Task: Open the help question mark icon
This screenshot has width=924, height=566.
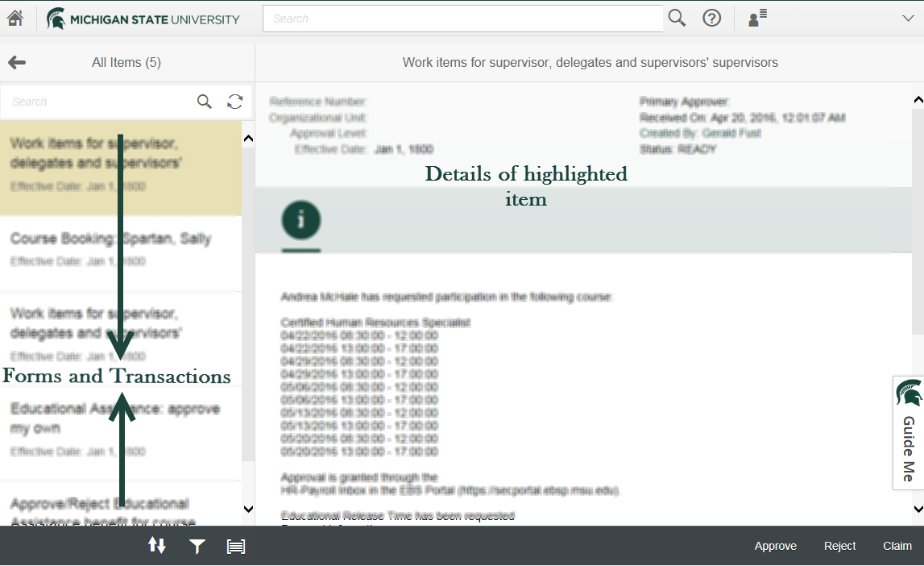Action: pos(711,19)
